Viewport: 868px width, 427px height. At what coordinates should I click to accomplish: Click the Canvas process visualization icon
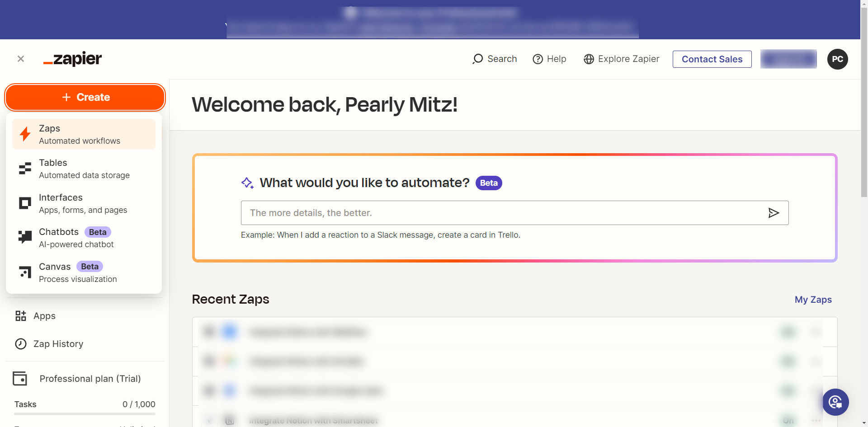click(x=25, y=272)
